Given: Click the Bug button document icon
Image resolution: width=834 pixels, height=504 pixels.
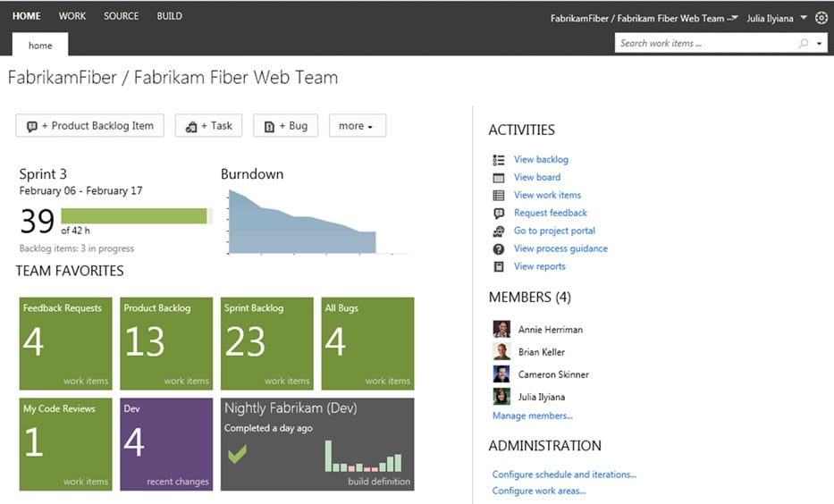Looking at the screenshot, I should [x=269, y=127].
